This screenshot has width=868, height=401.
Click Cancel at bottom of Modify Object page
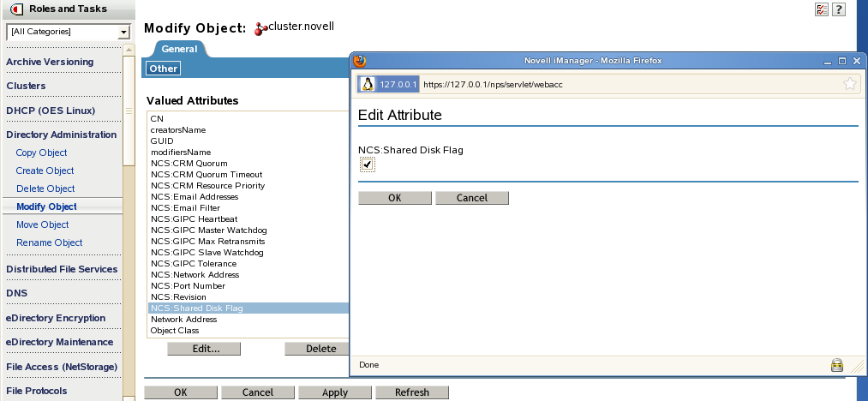point(257,392)
